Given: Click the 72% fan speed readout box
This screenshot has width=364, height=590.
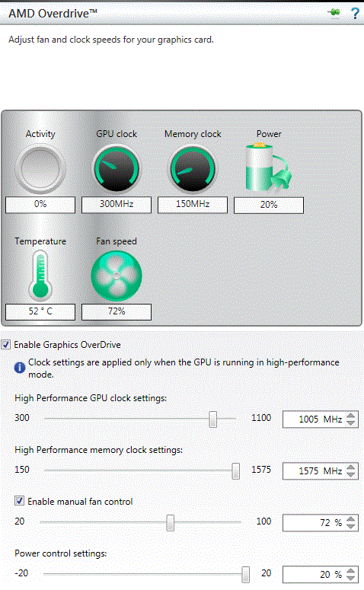Looking at the screenshot, I should 117,311.
